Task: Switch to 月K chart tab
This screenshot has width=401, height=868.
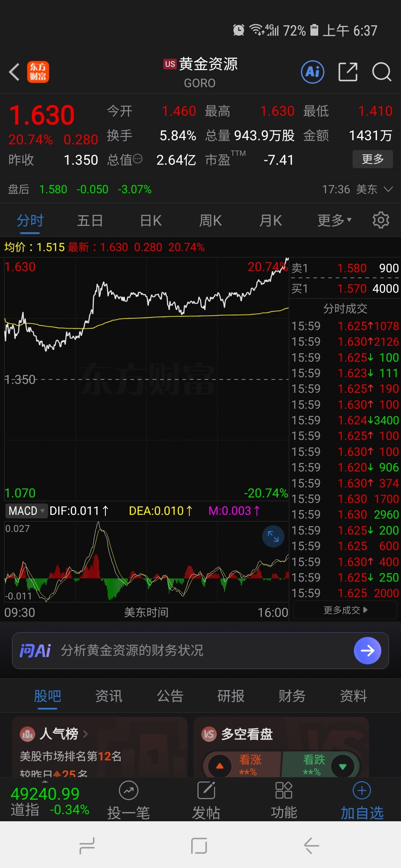Action: [271, 220]
